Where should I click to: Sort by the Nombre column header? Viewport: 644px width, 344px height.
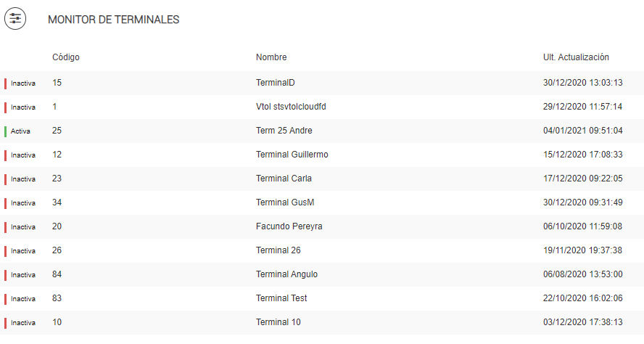click(x=271, y=57)
